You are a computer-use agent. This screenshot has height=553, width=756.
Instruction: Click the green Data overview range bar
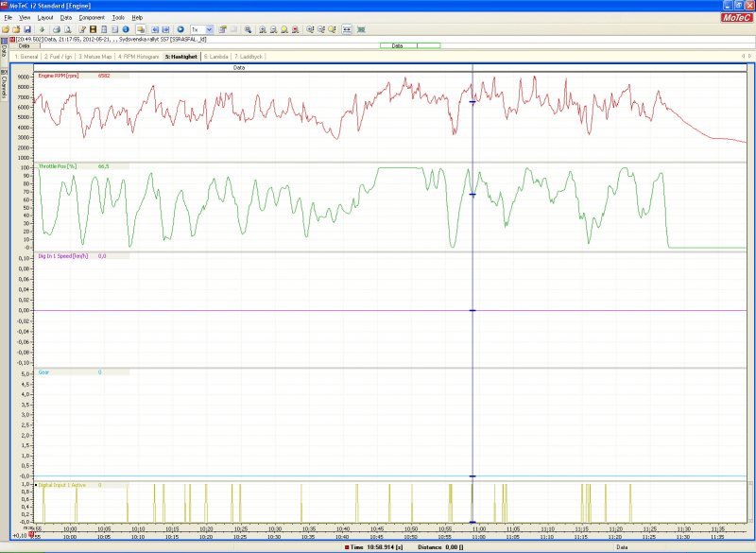pyautogui.click(x=397, y=45)
